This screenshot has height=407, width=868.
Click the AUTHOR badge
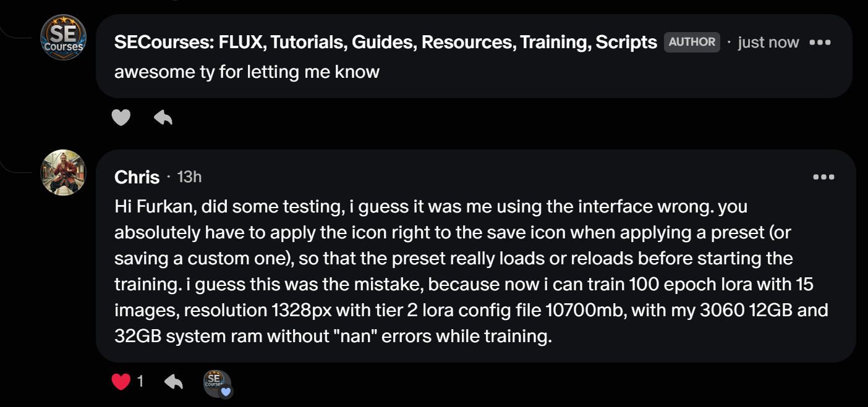pyautogui.click(x=692, y=42)
